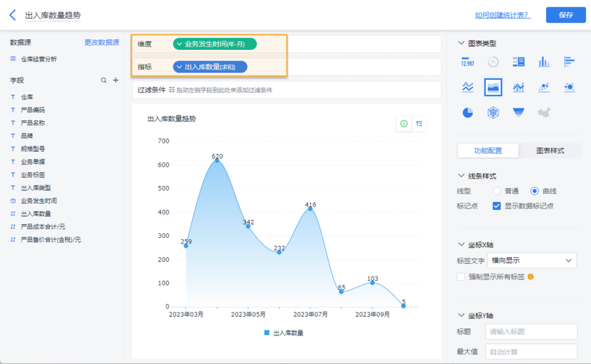Image resolution: width=591 pixels, height=364 pixels.
Task: Select the 产品编码 field
Action: [x=33, y=110]
